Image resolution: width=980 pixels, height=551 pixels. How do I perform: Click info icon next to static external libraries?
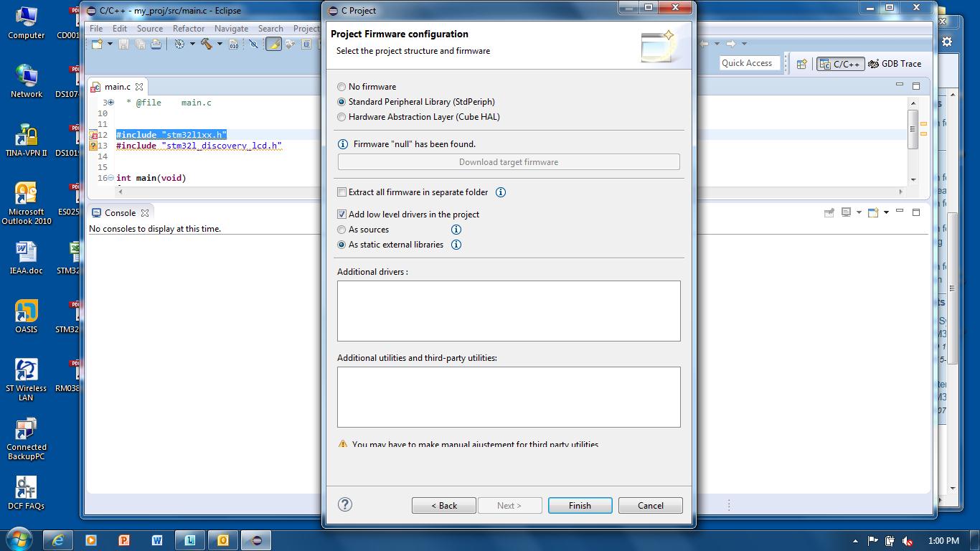pyautogui.click(x=456, y=245)
